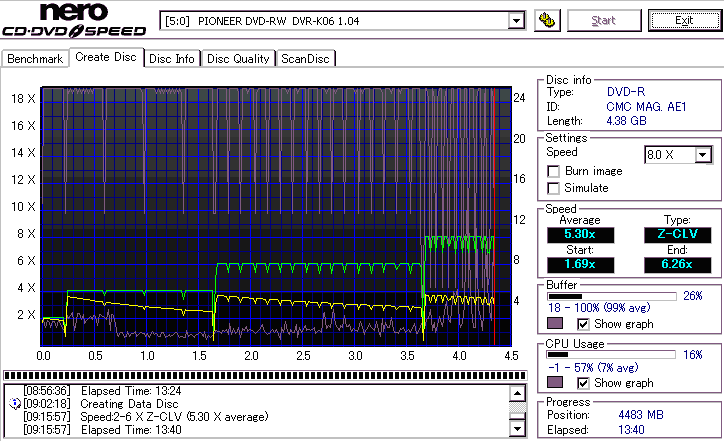Click the Exit button

click(x=684, y=21)
